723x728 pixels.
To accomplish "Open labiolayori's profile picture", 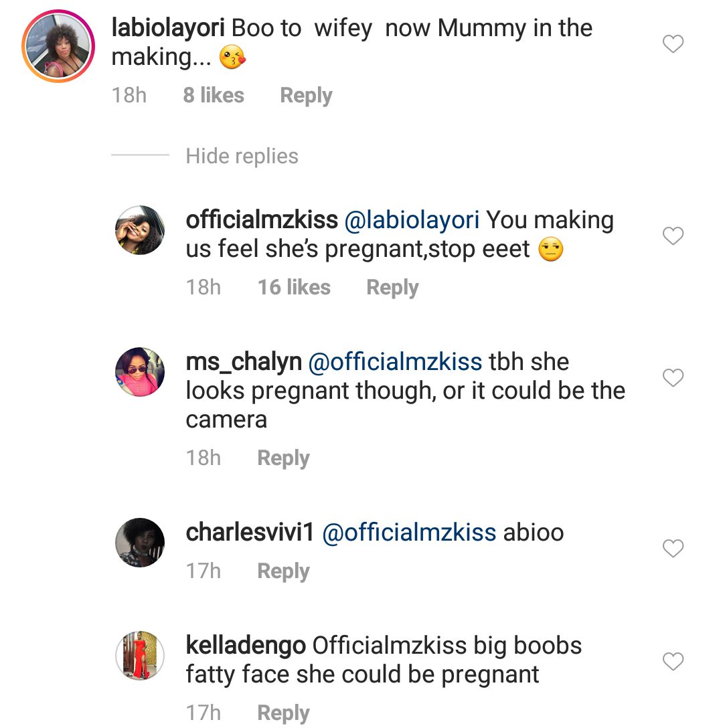I will [x=57, y=43].
